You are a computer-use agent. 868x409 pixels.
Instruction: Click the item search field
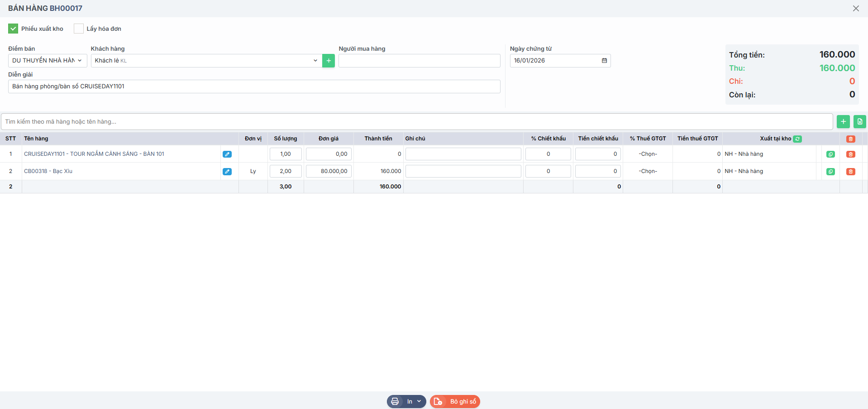click(x=416, y=121)
